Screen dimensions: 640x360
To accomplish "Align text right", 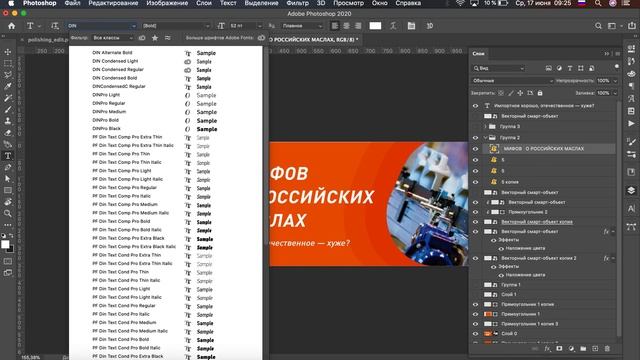I will coord(358,26).
